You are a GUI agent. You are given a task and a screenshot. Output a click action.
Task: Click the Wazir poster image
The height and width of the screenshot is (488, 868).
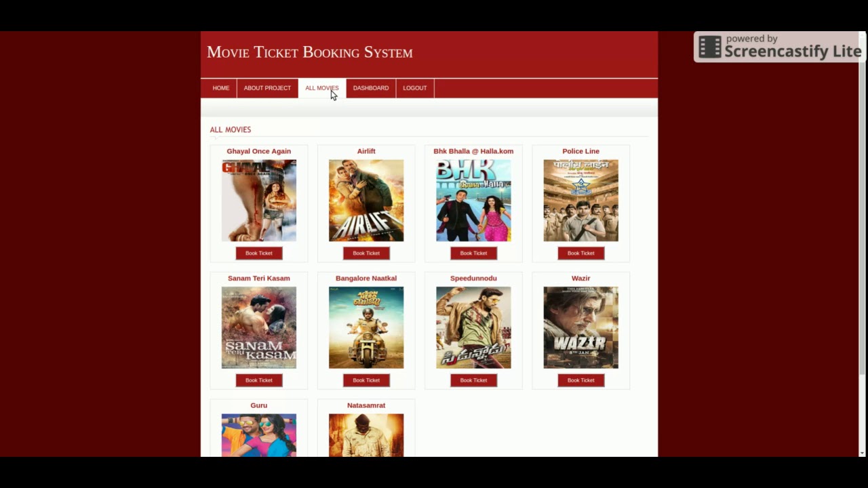(x=580, y=327)
